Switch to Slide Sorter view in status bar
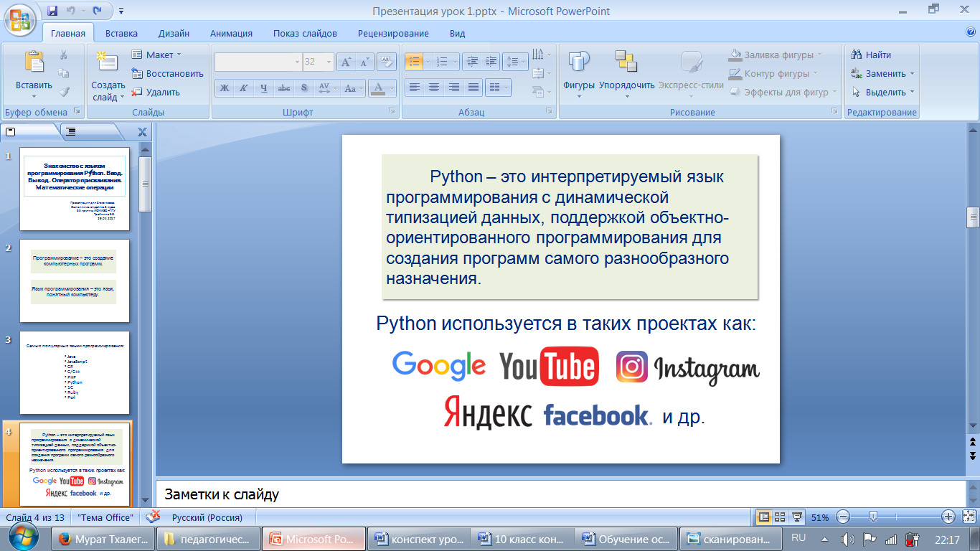980x551 pixels. tap(780, 517)
